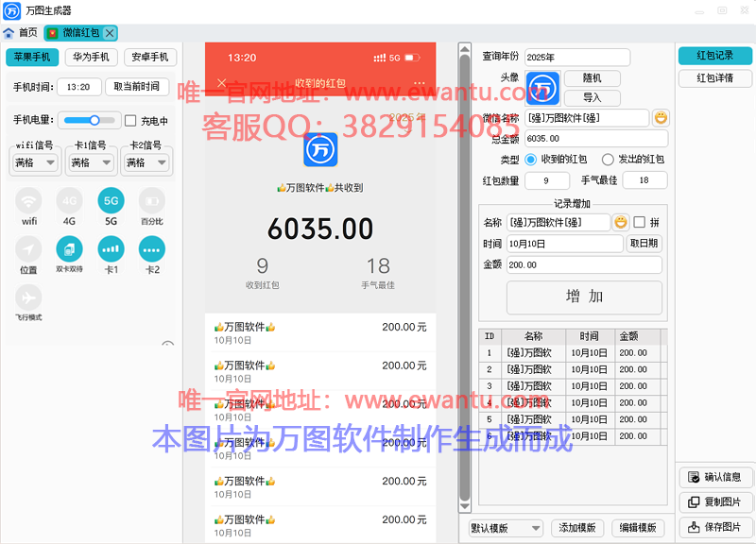Open the 卡1信号 dropdown
Screen dimensions: 756x544
[90, 162]
